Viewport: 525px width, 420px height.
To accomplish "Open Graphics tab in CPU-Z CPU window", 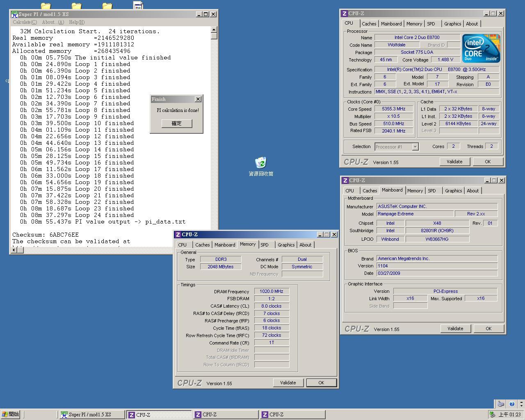I will pos(452,24).
